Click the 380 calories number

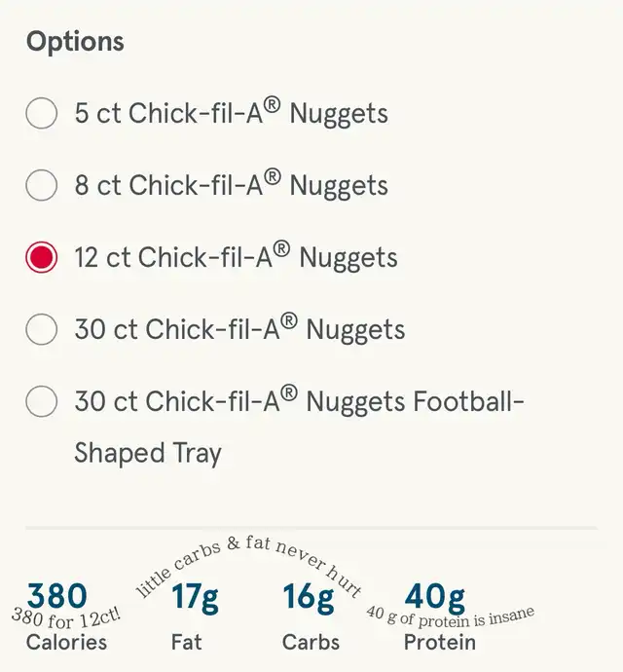tap(56, 594)
